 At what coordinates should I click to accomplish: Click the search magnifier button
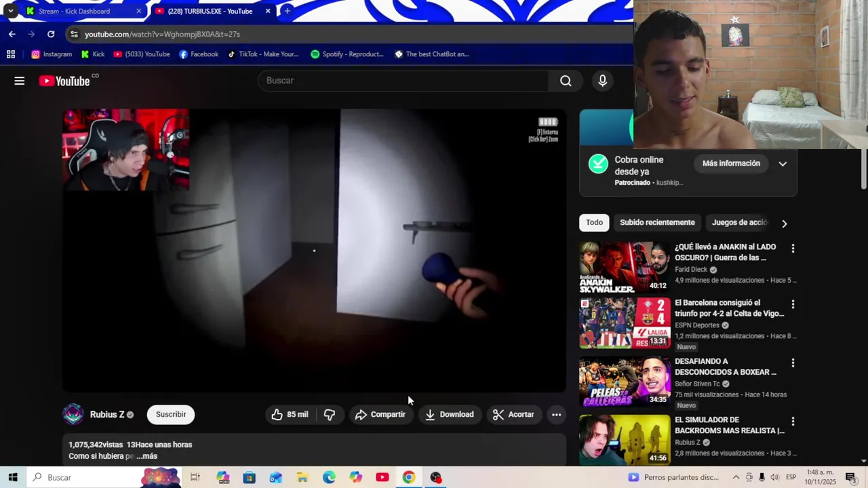tap(566, 81)
